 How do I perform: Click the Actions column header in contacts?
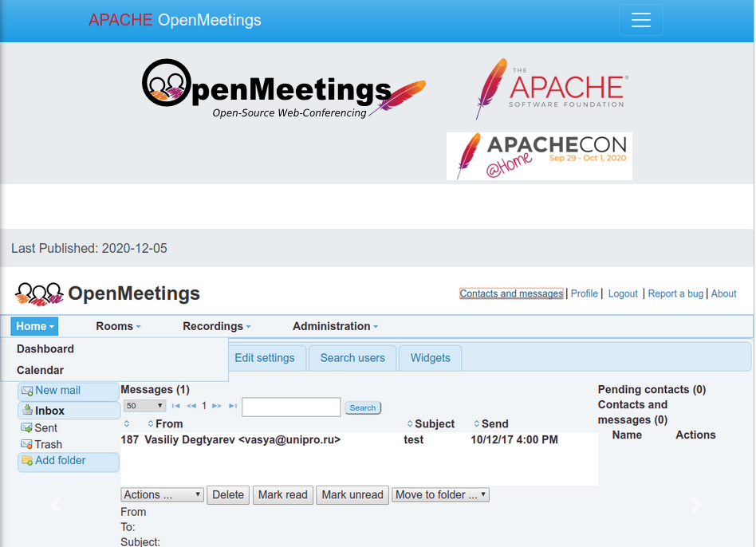pyautogui.click(x=695, y=435)
